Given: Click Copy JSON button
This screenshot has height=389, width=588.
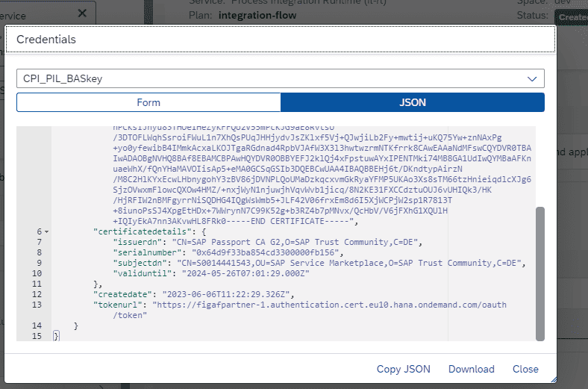Looking at the screenshot, I should coord(404,369).
